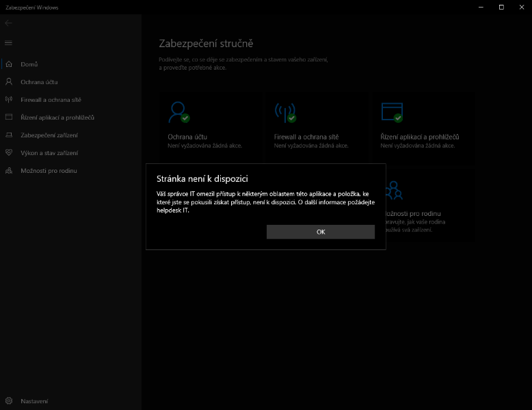Click Firewall a ochrana sítě tile title
The image size is (532, 410).
click(x=306, y=137)
